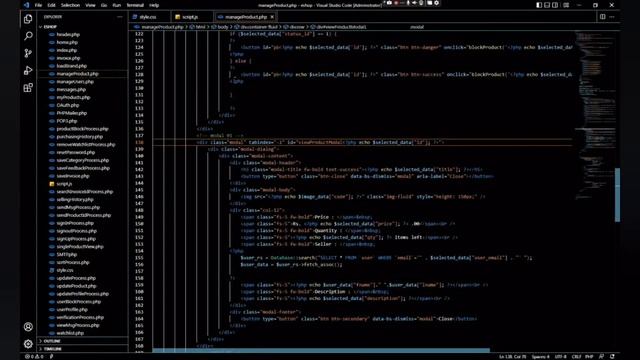The width and height of the screenshot is (640, 360).
Task: Click PHP language mode in status bar
Action: click(589, 356)
